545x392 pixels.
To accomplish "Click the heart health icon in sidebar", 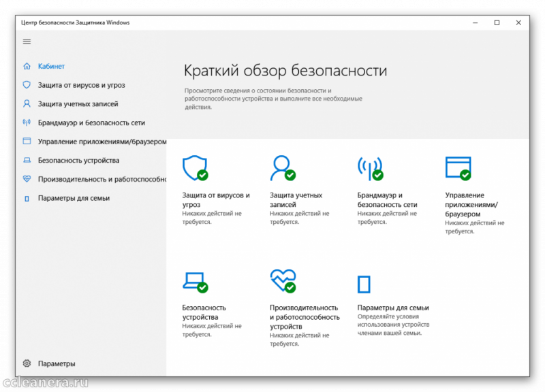I will click(x=27, y=179).
